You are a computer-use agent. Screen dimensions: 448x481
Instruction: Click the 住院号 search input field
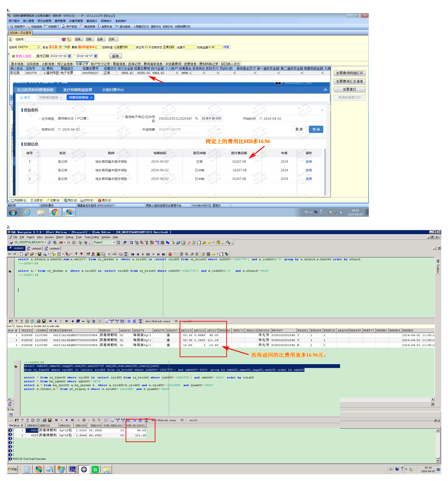[x=42, y=39]
